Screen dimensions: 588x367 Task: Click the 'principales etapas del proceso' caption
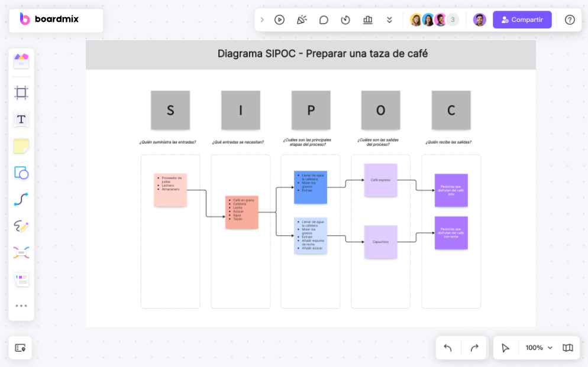[308, 142]
